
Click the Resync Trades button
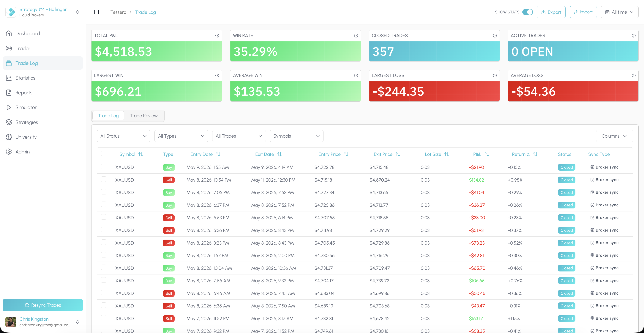click(x=42, y=305)
